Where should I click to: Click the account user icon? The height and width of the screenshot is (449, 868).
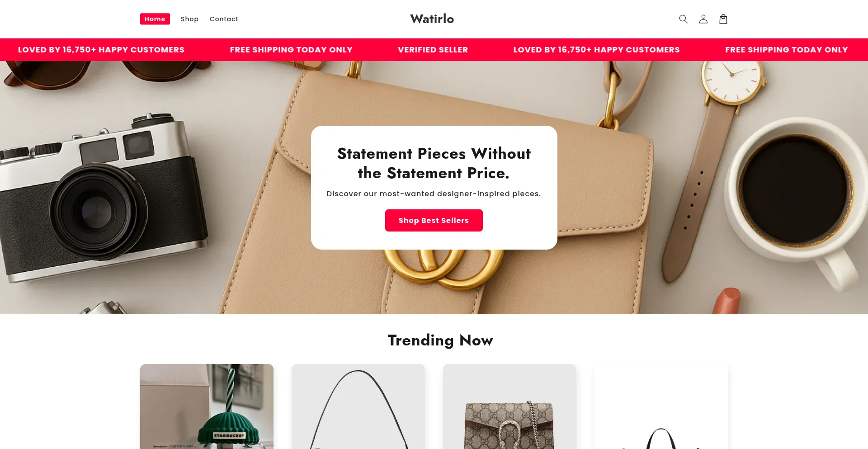703,19
